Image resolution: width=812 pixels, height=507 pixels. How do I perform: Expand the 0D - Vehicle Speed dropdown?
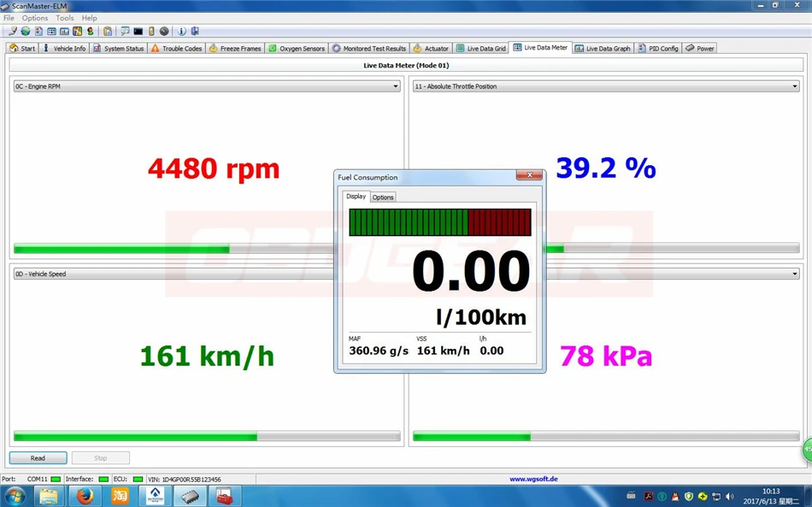[174, 274]
